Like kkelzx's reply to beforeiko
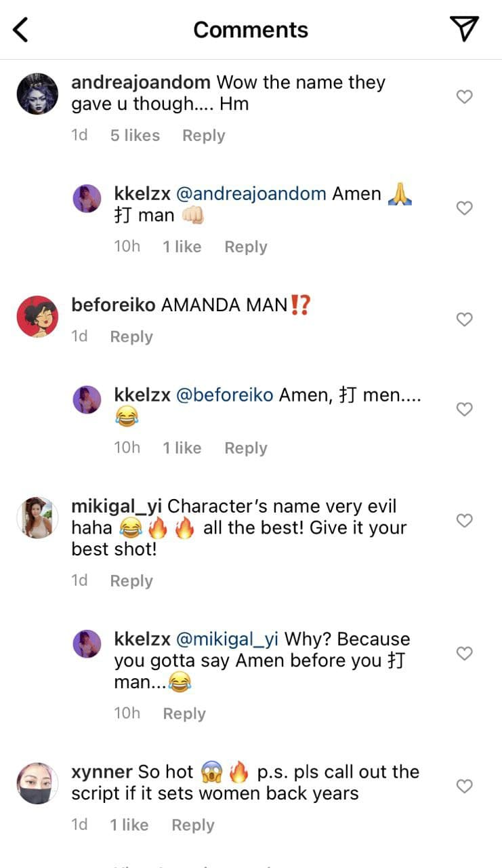This screenshot has width=502, height=868. [464, 410]
